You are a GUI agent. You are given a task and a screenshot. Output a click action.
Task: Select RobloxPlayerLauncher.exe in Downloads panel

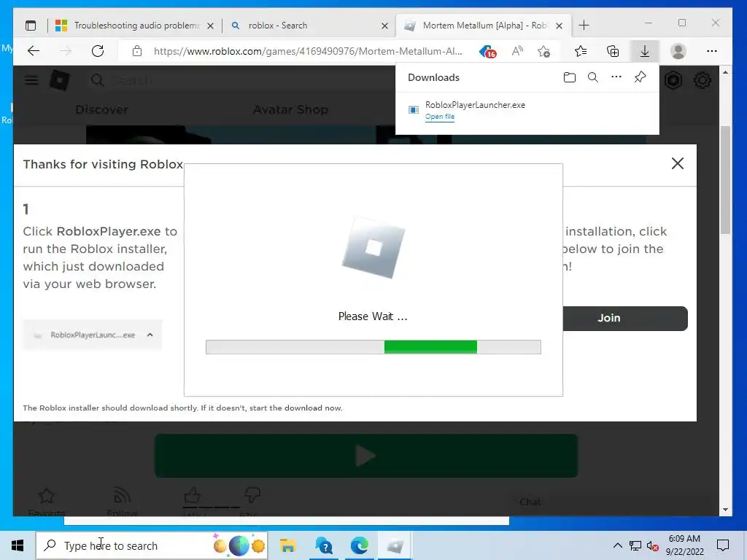coord(475,105)
